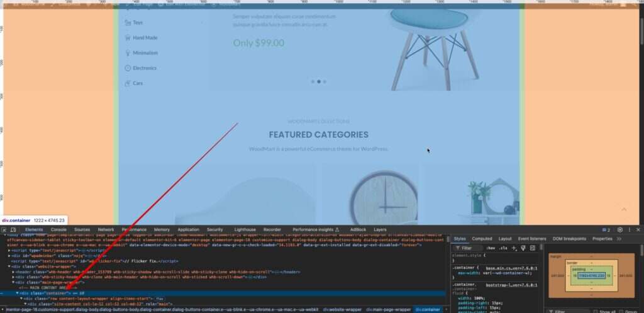This screenshot has width=644, height=313.
Task: Collapse the website-wrapper div node
Action: 9,266
